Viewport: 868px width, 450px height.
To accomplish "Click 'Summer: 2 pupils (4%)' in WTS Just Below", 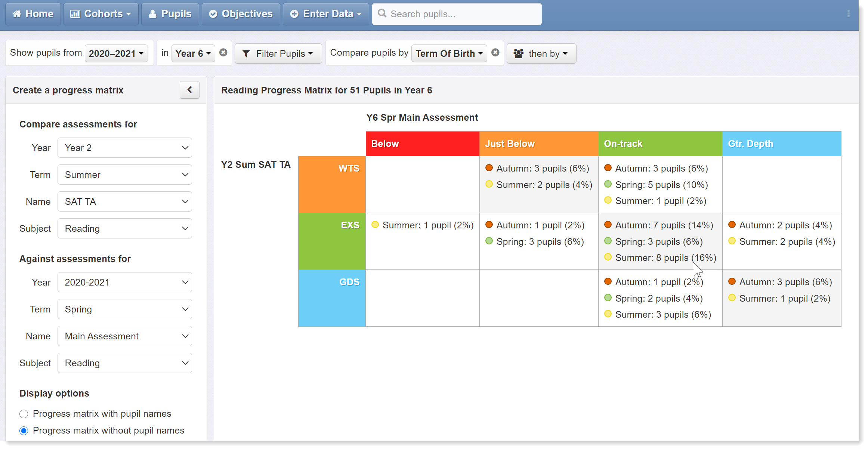I will (x=544, y=185).
